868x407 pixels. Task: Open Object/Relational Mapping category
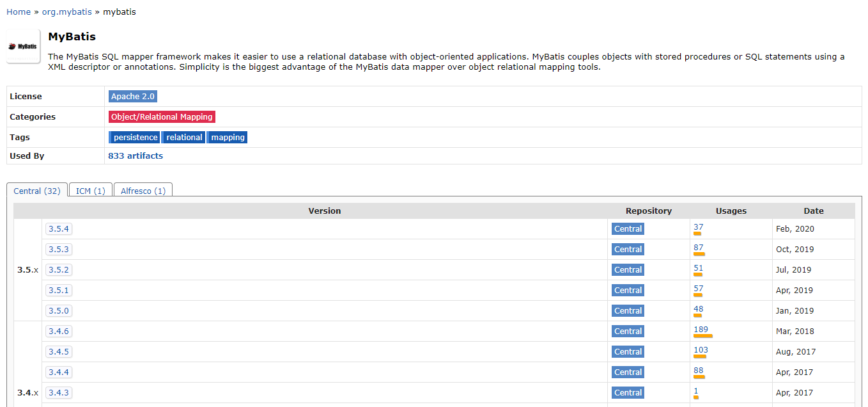(x=162, y=117)
